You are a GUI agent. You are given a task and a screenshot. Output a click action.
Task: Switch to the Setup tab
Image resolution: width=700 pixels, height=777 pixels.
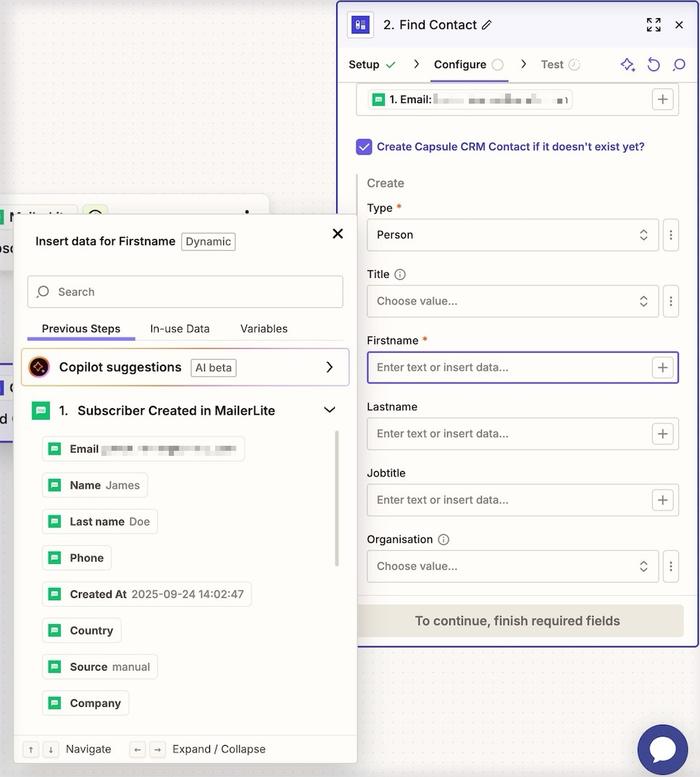pyautogui.click(x=372, y=64)
